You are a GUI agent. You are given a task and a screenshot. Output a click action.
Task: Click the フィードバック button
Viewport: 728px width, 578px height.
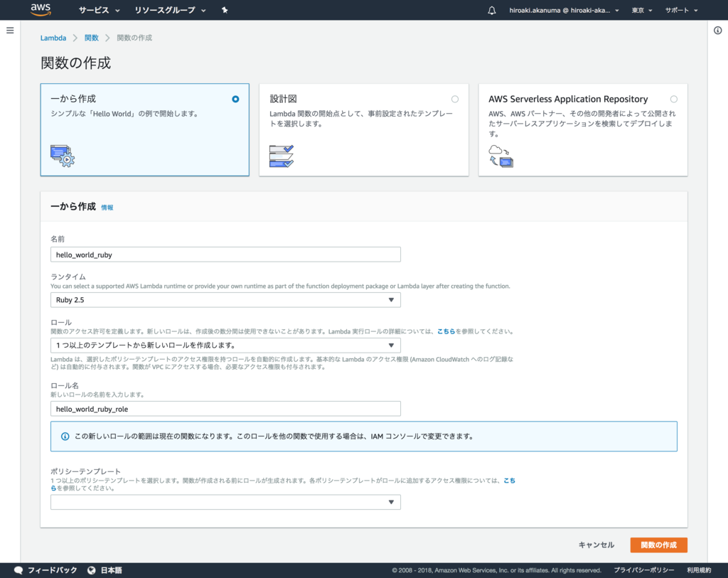[46, 570]
